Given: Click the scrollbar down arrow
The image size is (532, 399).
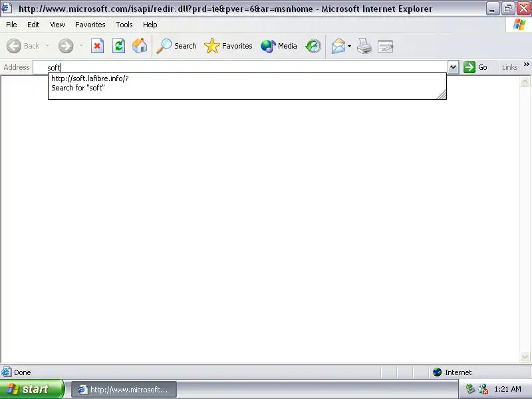Looking at the screenshot, I should point(525,356).
